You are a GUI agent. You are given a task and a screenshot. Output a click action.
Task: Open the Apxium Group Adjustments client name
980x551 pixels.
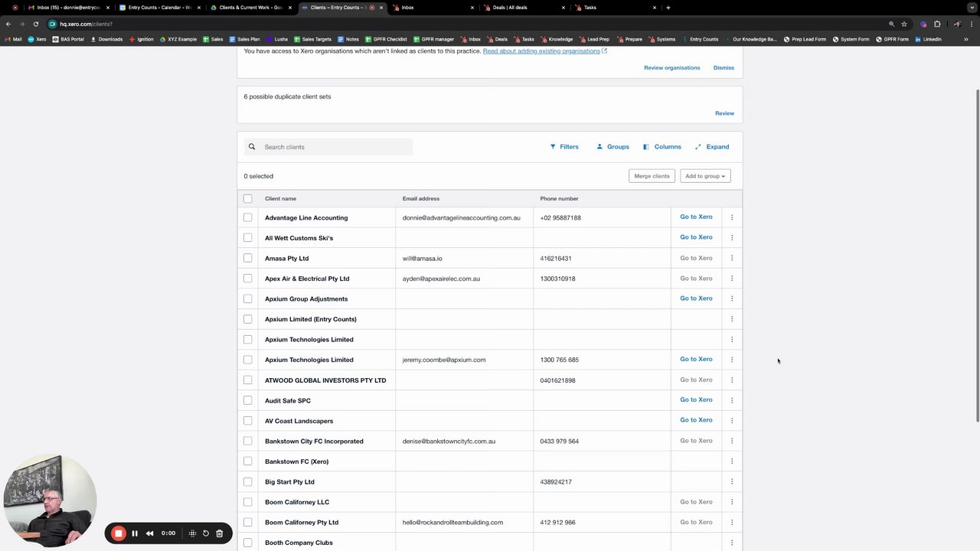click(x=306, y=299)
